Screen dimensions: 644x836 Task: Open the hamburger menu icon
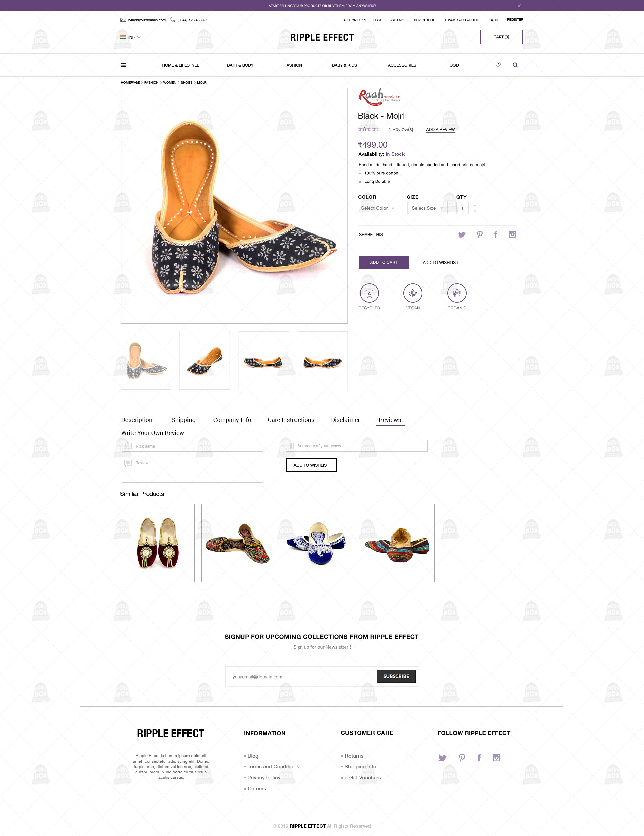[x=123, y=65]
